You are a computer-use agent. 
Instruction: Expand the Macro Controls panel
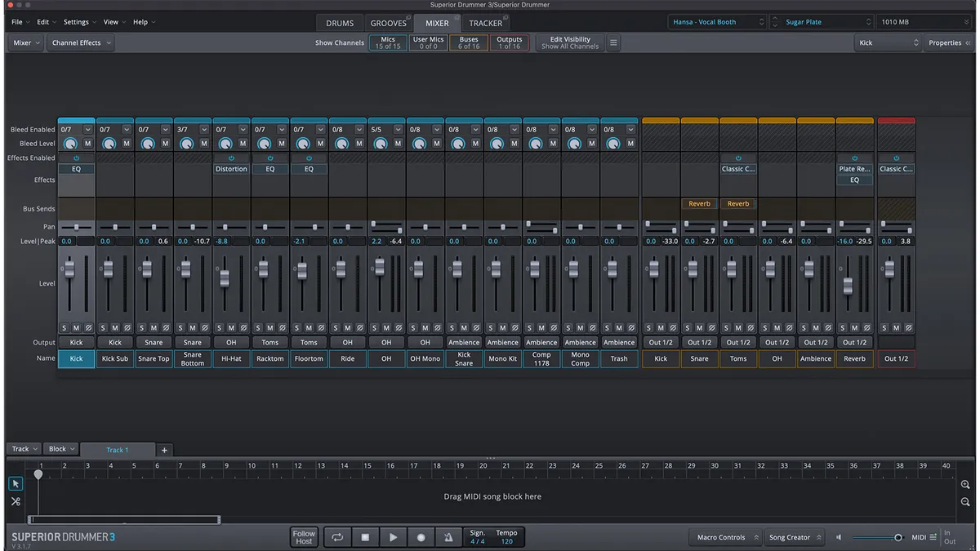(726, 537)
